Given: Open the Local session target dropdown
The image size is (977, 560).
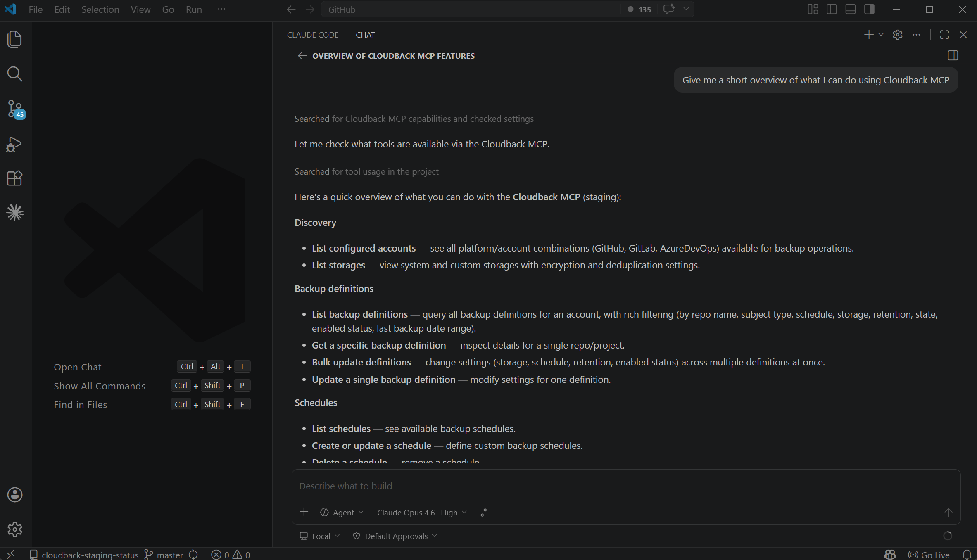Looking at the screenshot, I should click(x=320, y=536).
